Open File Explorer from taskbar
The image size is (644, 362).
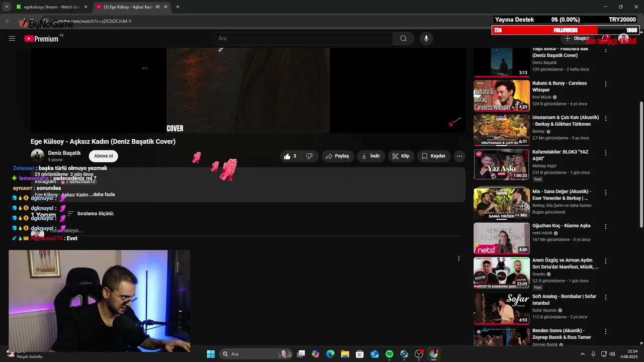click(345, 354)
